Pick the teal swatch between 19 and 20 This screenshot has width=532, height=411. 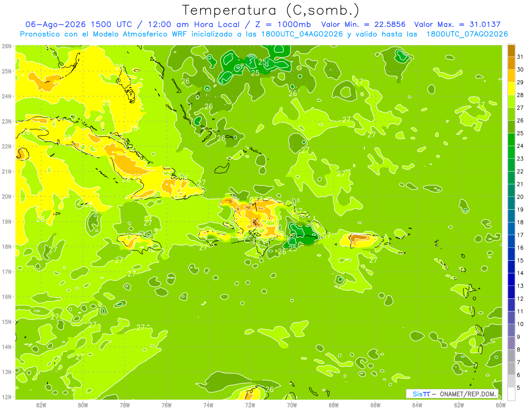click(x=511, y=203)
